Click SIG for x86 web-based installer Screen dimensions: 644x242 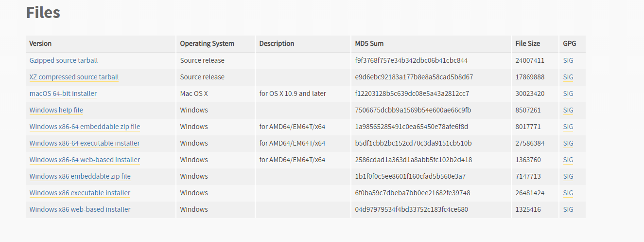point(568,210)
